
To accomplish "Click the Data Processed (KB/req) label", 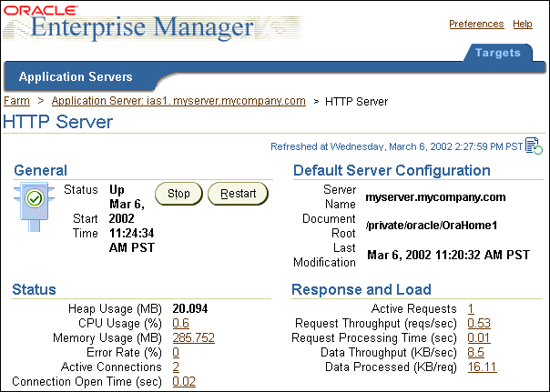I will tap(392, 367).
